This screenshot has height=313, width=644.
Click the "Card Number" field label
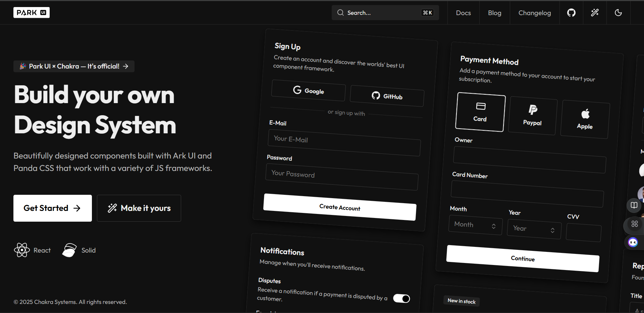tap(470, 175)
